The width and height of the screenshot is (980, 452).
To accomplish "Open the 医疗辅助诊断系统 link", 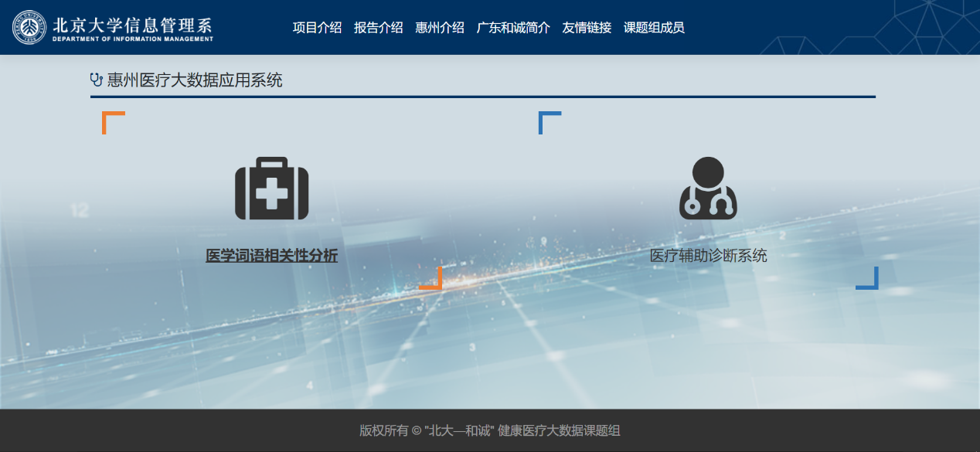I will pyautogui.click(x=708, y=256).
